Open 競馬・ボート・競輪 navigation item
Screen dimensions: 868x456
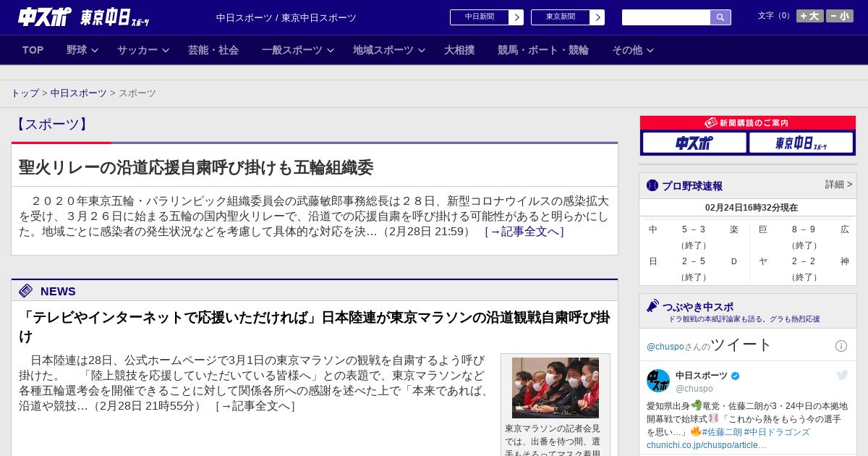[543, 50]
